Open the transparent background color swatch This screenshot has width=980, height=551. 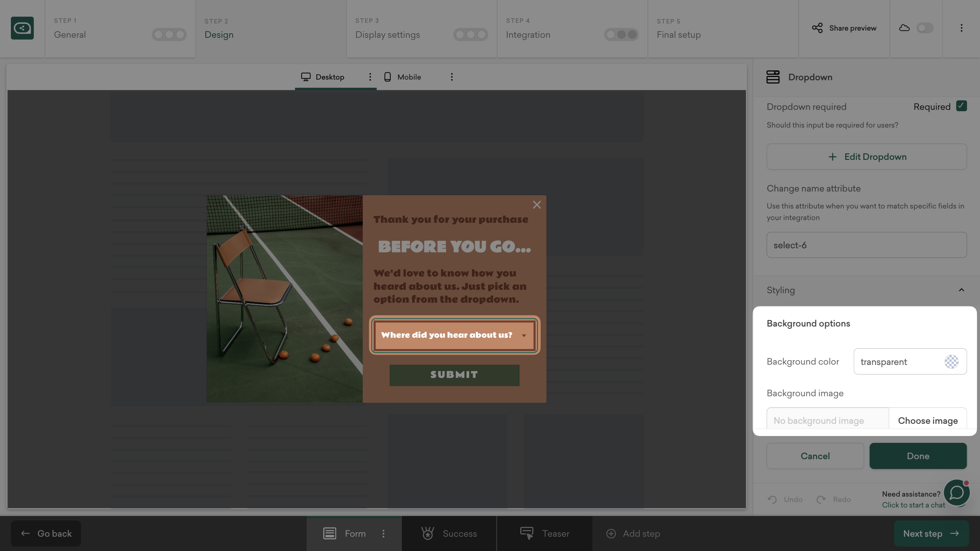coord(951,362)
